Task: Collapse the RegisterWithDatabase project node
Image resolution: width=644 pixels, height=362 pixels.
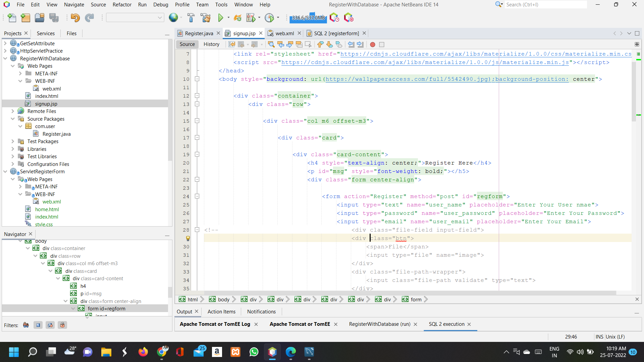Action: click(5, 58)
